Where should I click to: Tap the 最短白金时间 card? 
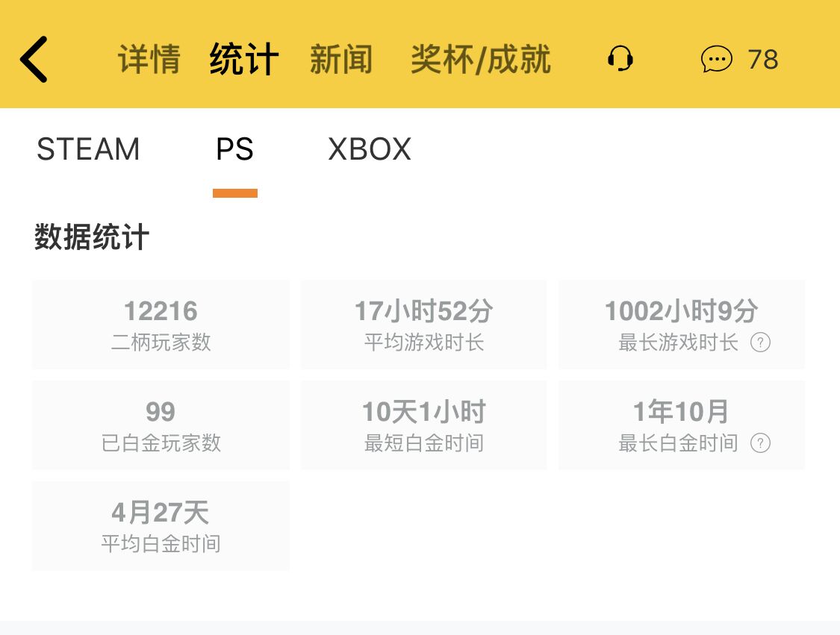tap(423, 425)
